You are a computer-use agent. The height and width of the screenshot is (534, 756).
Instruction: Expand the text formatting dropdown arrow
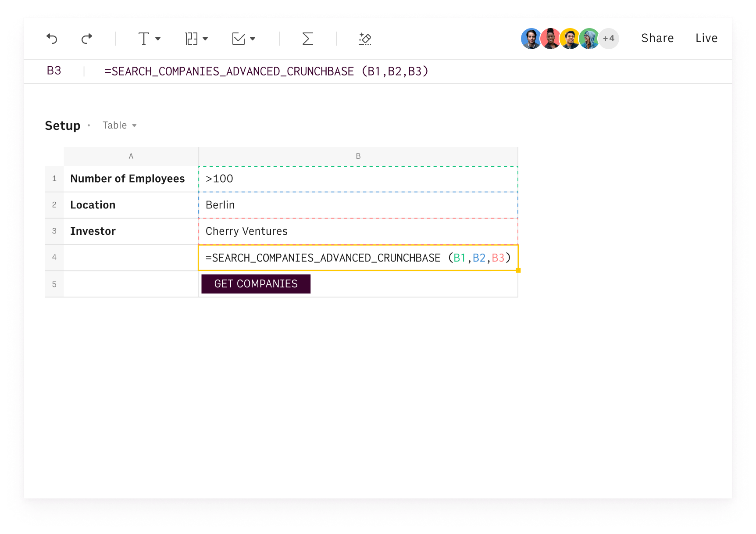point(158,39)
